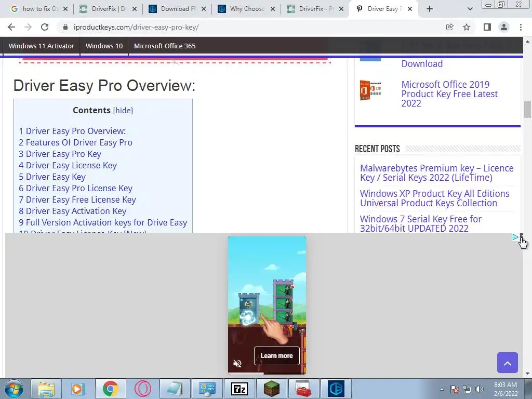Jump to '4 Driver Easy License Key'
Viewport: 532px width, 399px height.
click(68, 166)
